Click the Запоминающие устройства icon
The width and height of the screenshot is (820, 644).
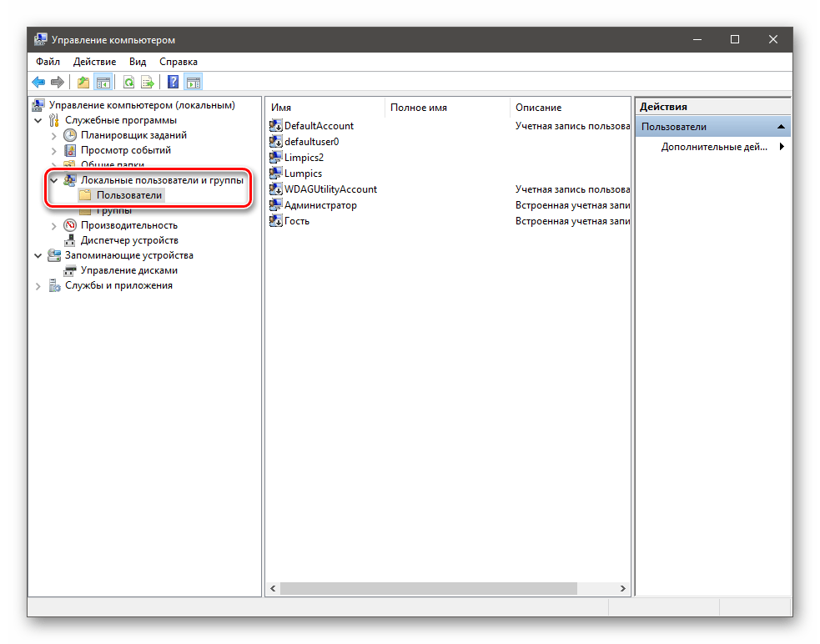coord(54,255)
